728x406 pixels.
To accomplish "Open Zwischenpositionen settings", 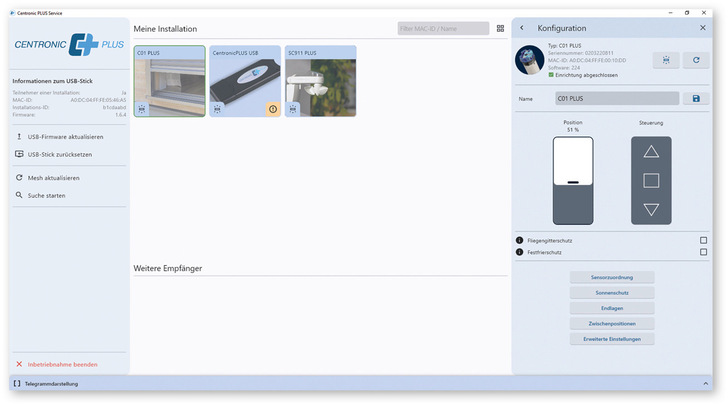I will click(x=612, y=323).
